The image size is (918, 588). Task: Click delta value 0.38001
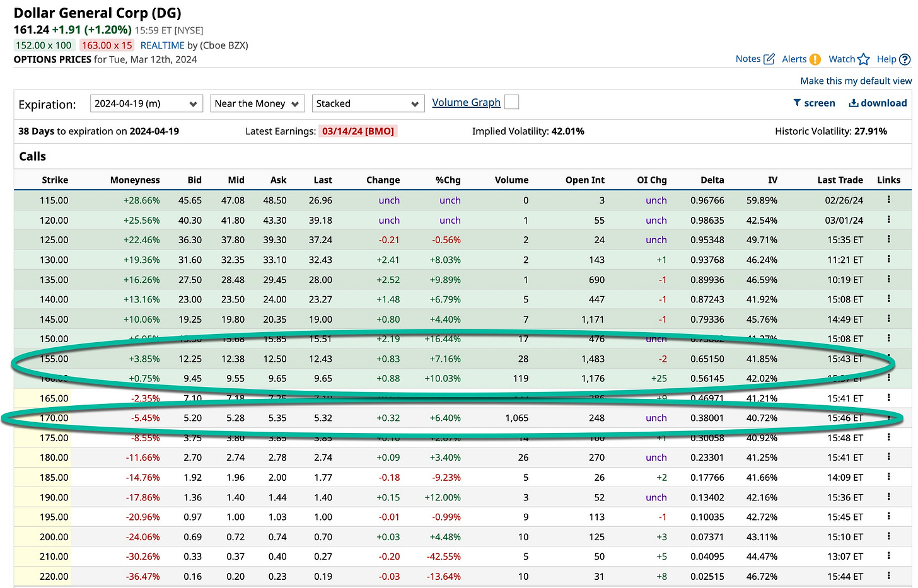pyautogui.click(x=707, y=418)
